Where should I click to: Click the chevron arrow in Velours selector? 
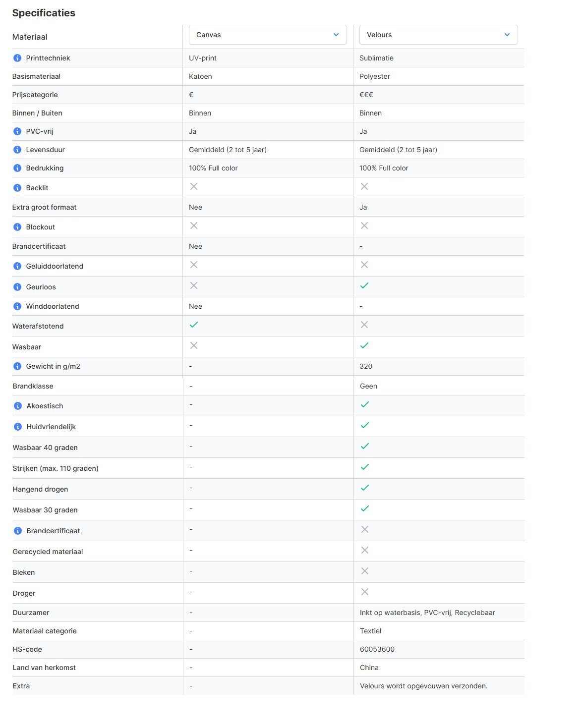(507, 35)
